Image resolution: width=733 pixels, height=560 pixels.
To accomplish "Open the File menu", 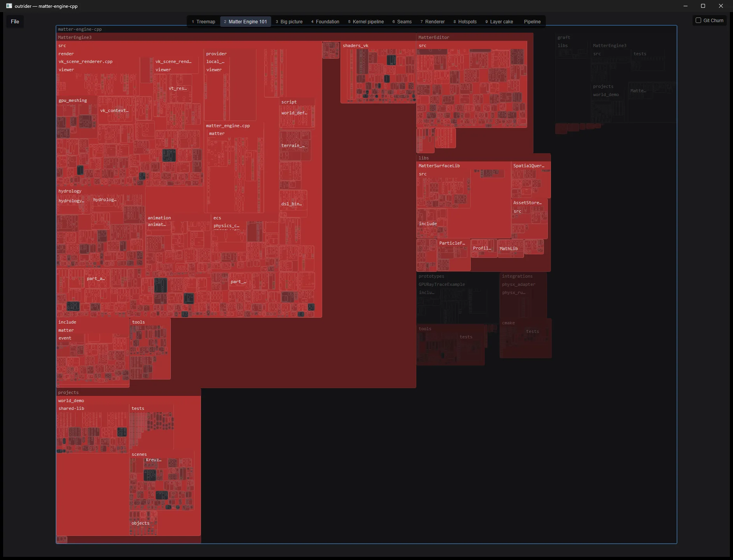I will pyautogui.click(x=15, y=21).
